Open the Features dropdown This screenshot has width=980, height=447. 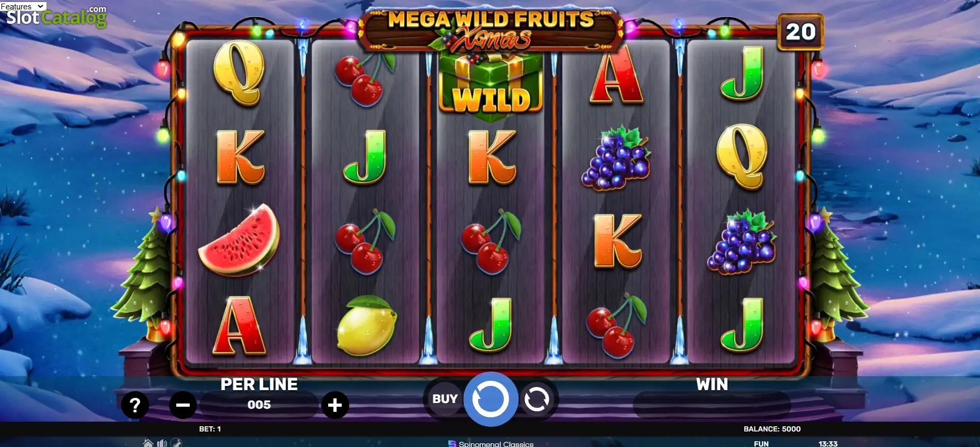pos(23,6)
